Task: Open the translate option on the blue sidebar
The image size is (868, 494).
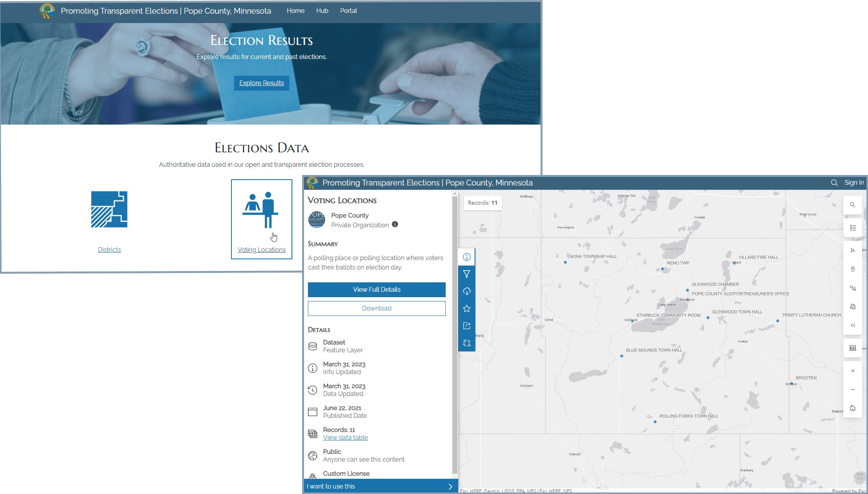Action: pyautogui.click(x=467, y=343)
